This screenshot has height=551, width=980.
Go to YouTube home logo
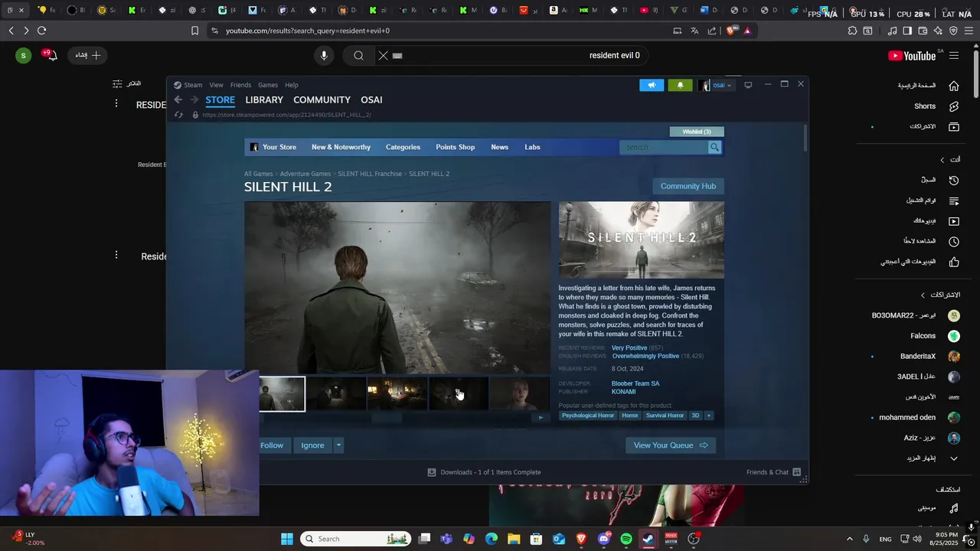pos(911,55)
